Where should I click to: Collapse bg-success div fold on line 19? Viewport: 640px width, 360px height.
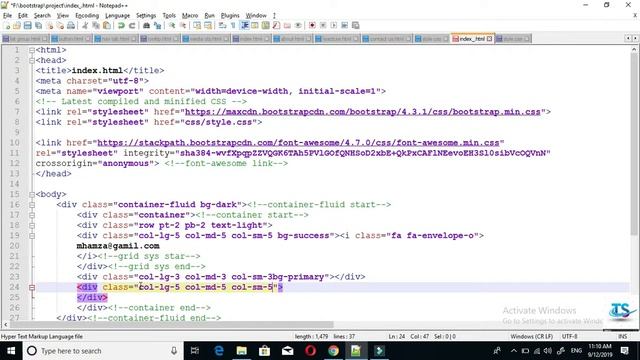pyautogui.click(x=32, y=236)
